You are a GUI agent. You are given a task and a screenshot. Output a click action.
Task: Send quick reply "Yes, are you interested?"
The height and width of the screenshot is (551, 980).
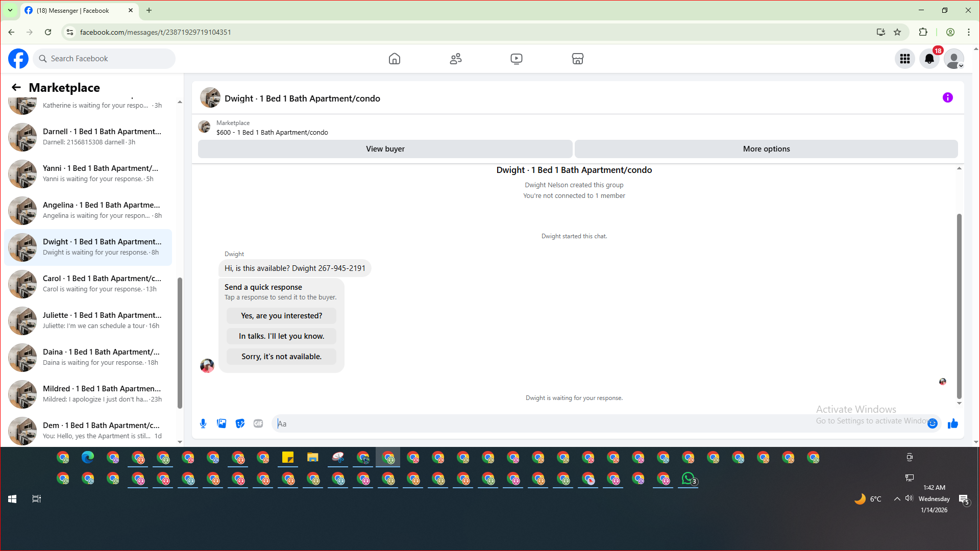tap(281, 316)
